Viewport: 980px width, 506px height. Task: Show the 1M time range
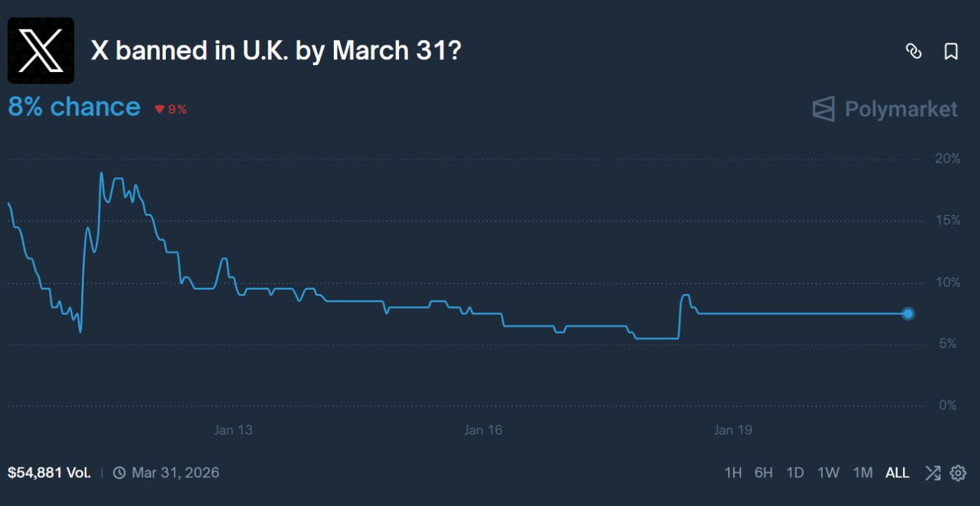pos(862,473)
